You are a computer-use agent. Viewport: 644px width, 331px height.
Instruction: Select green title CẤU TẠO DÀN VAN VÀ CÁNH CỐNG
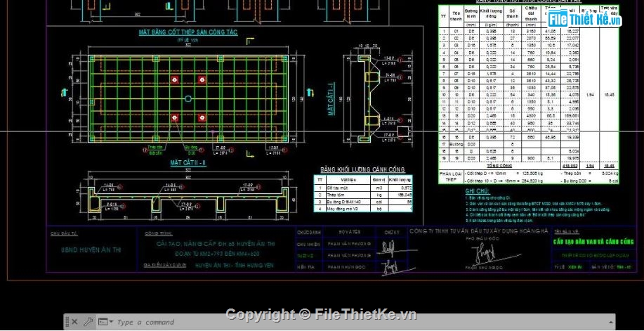click(x=593, y=241)
